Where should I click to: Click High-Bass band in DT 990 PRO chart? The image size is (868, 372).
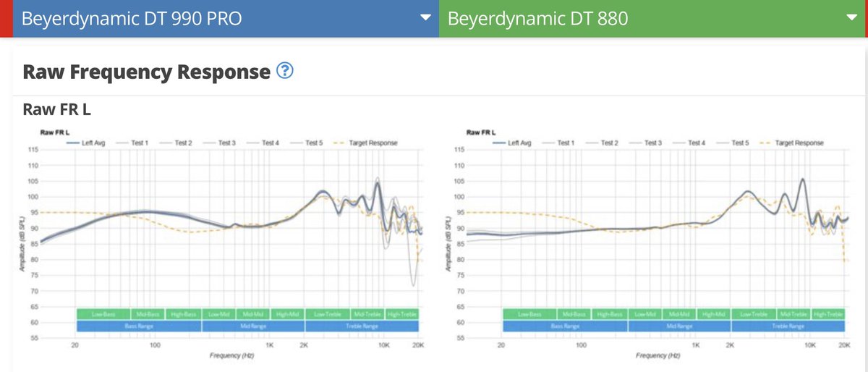[x=184, y=314]
